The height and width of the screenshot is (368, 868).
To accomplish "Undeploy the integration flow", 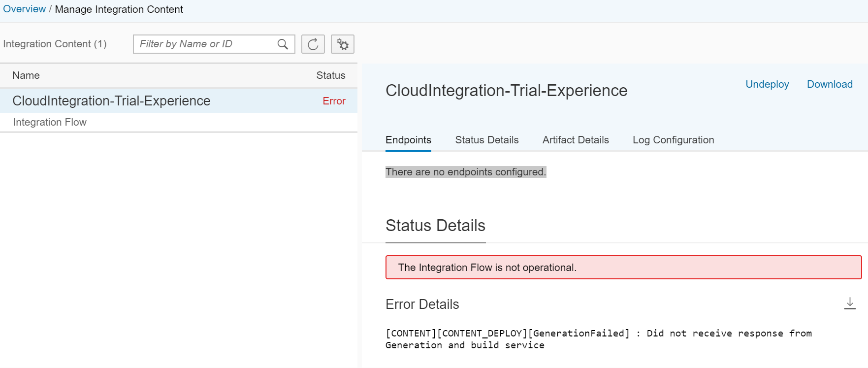I will pos(767,84).
